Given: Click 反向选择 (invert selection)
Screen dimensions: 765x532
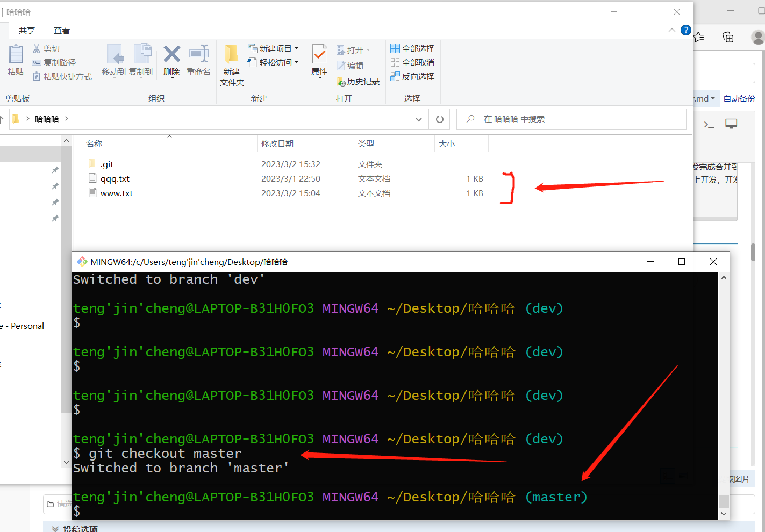Looking at the screenshot, I should pyautogui.click(x=412, y=77).
